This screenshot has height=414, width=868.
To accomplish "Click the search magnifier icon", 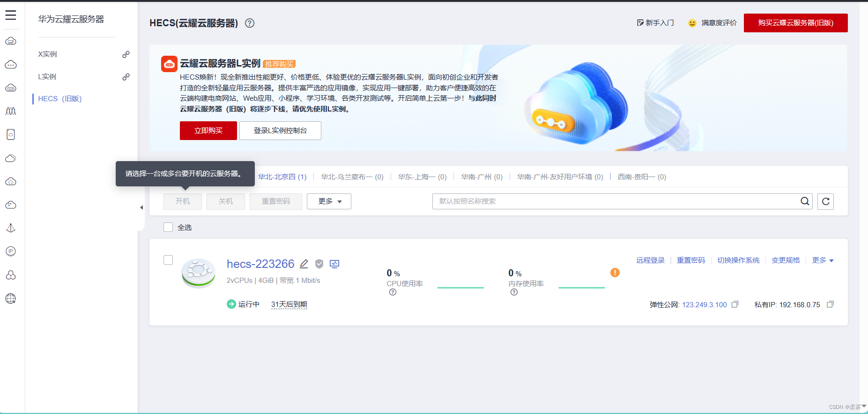I will coord(805,201).
